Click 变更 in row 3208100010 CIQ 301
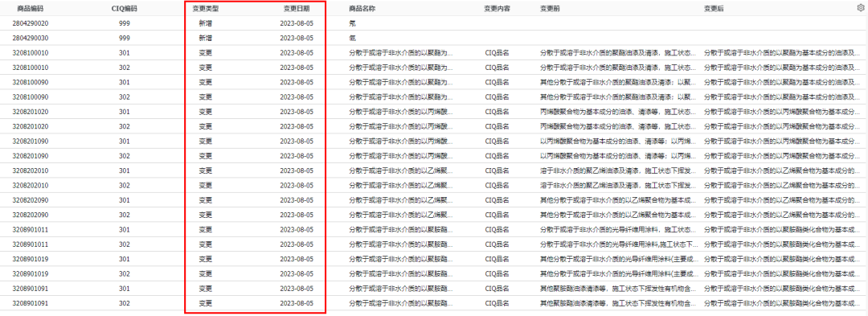The image size is (868, 316). [206, 53]
